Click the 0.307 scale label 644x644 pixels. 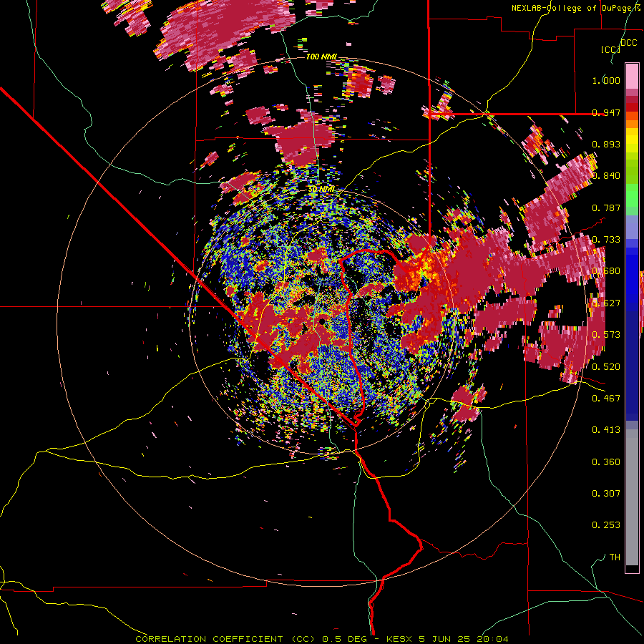606,493
